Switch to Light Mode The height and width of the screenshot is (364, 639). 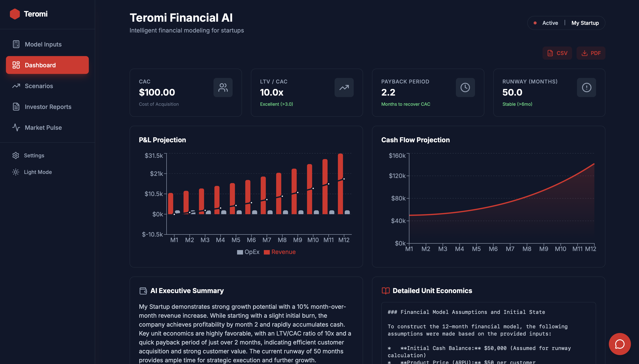(38, 172)
